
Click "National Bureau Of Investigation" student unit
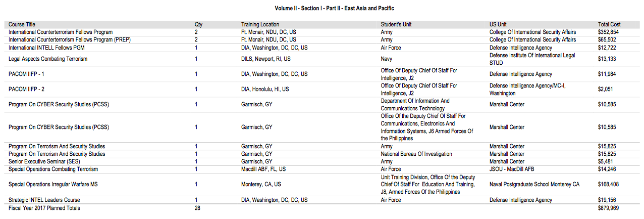point(416,154)
